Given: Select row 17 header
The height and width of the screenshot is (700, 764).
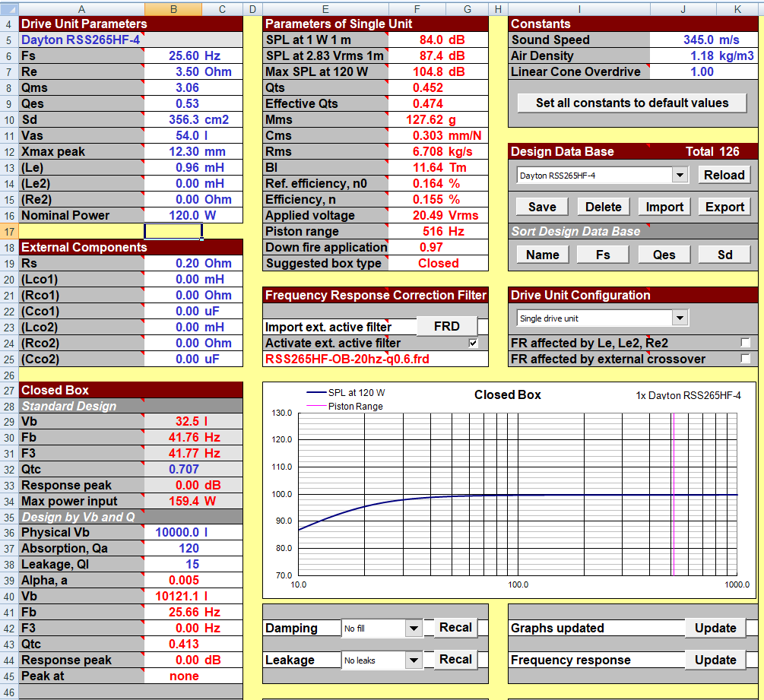Looking at the screenshot, I should (x=9, y=231).
